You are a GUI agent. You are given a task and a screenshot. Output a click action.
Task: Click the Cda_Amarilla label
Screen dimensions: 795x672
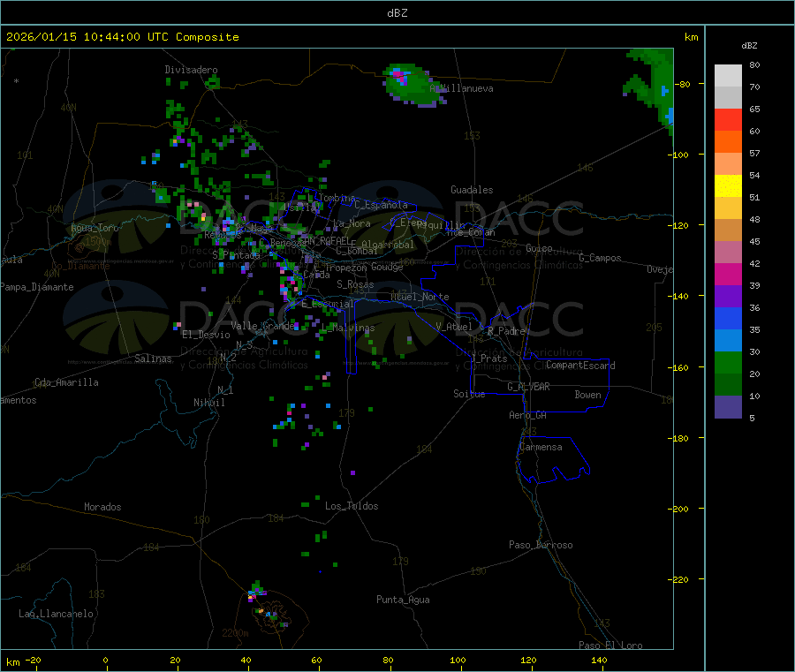(x=66, y=382)
